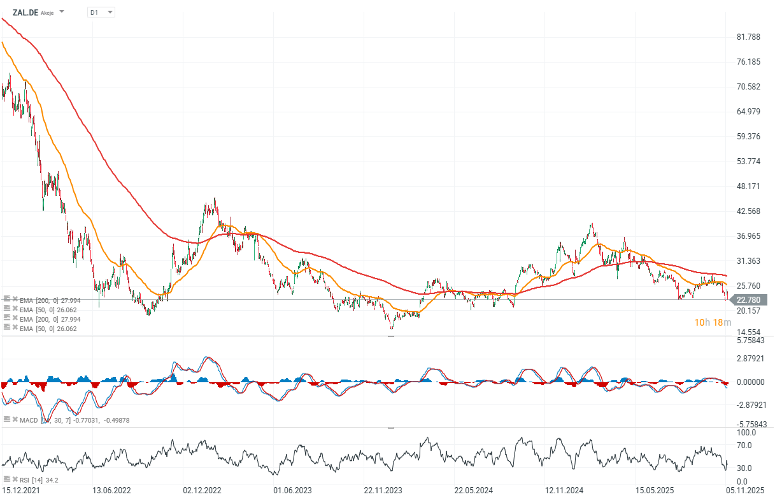Open settings for the third-row EMA 200 indicator
Image resolution: width=776 pixels, height=502 pixels.
[x=4, y=318]
